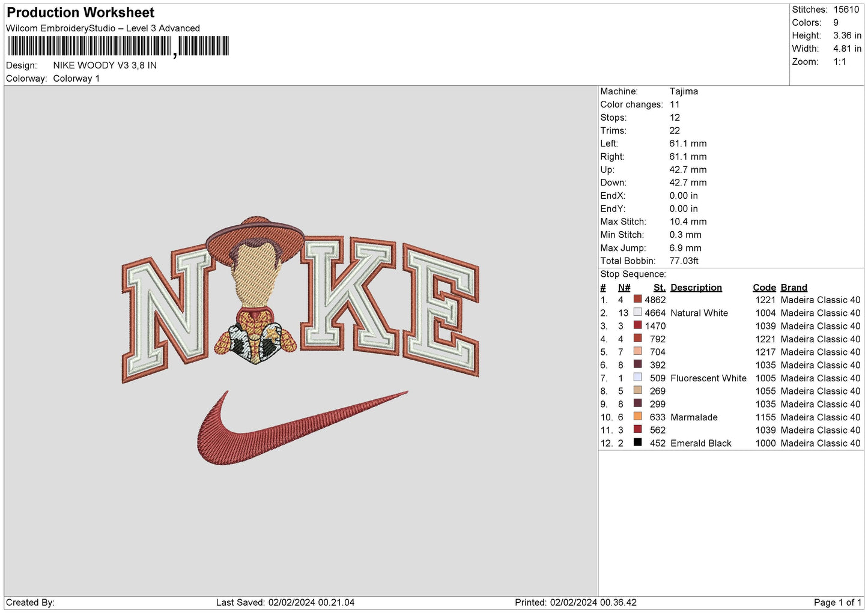Click 'Wilcom EmbroideryStudio – Level 3 Advanced' text
Screen dimensions: 868x613
[x=103, y=28]
